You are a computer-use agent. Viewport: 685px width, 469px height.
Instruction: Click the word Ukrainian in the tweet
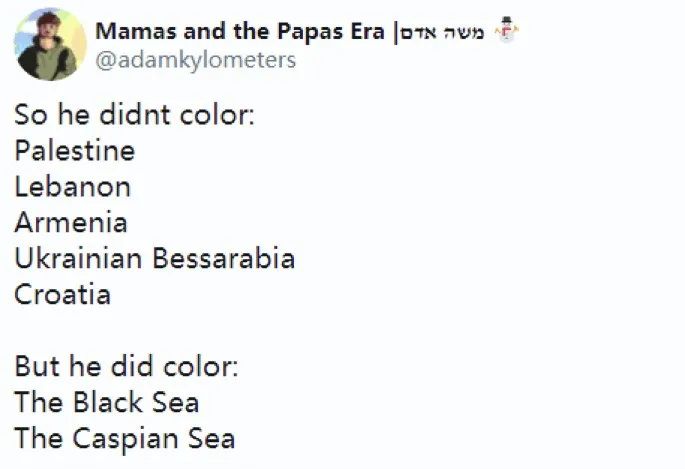click(x=79, y=259)
